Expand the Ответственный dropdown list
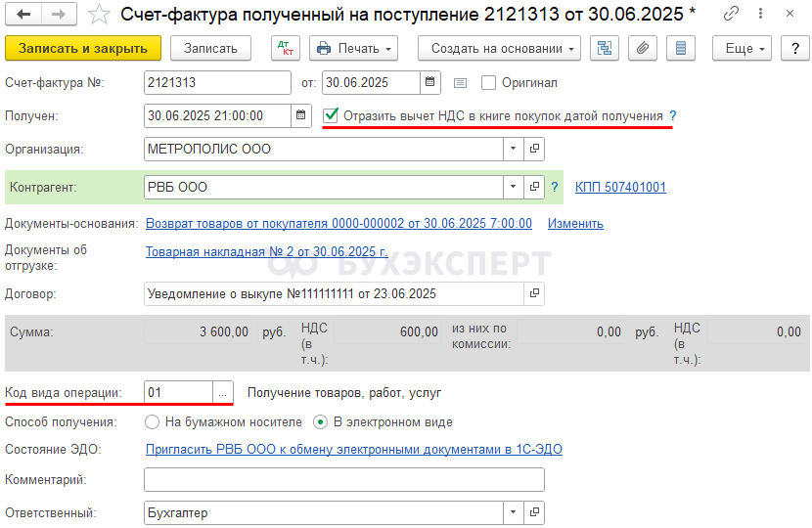This screenshot has height=528, width=812. (514, 512)
